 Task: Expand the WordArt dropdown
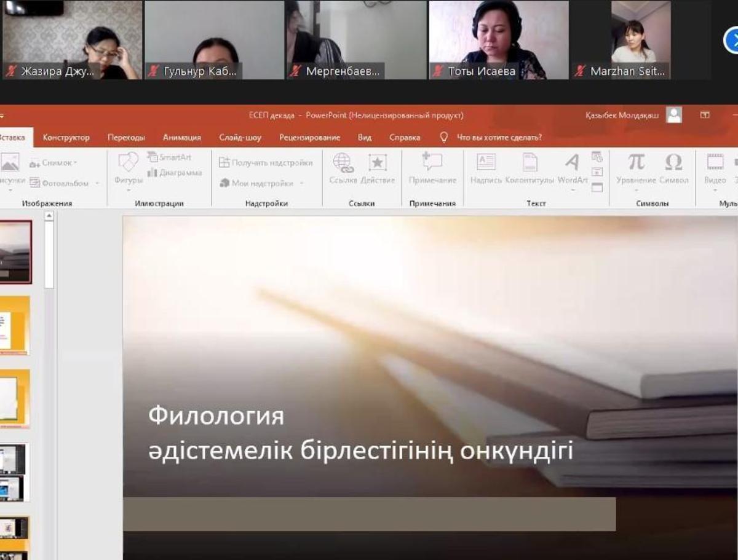pyautogui.click(x=573, y=190)
